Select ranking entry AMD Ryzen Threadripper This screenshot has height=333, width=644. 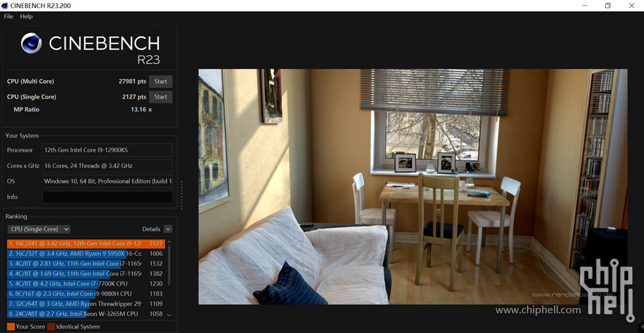point(86,304)
